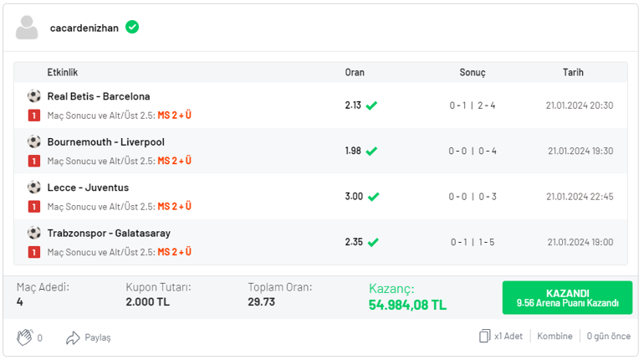
Task: Click the red 1 badge under Bournemouth - Liverpool
Action: click(34, 161)
